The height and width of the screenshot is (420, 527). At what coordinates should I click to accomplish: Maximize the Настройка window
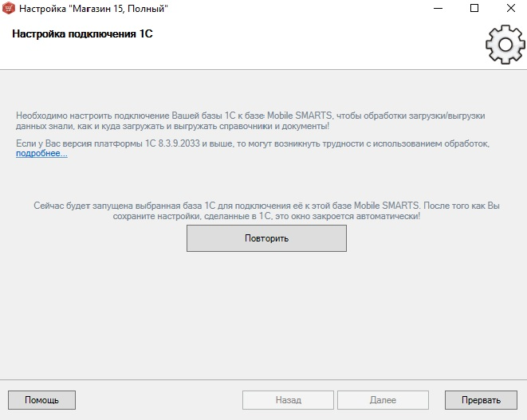coord(474,8)
